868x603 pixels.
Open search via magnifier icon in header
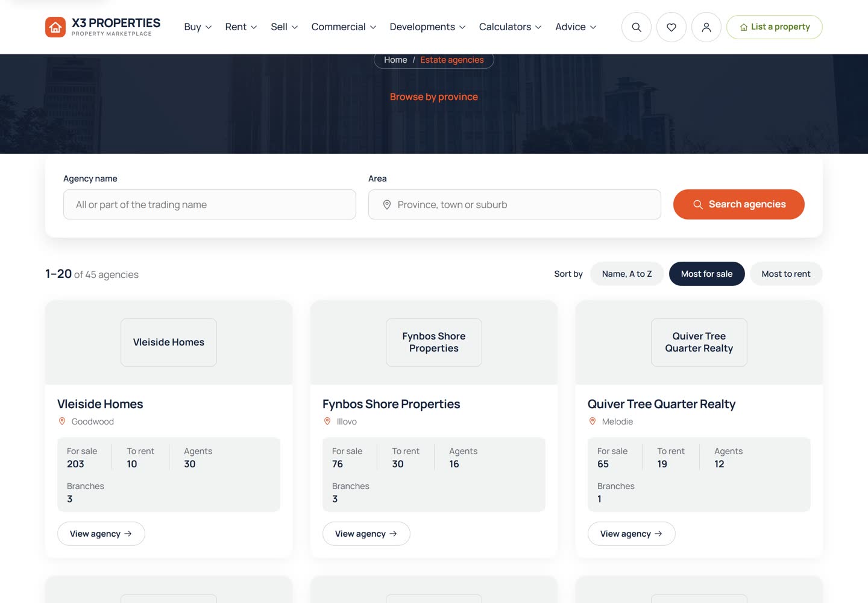[637, 27]
